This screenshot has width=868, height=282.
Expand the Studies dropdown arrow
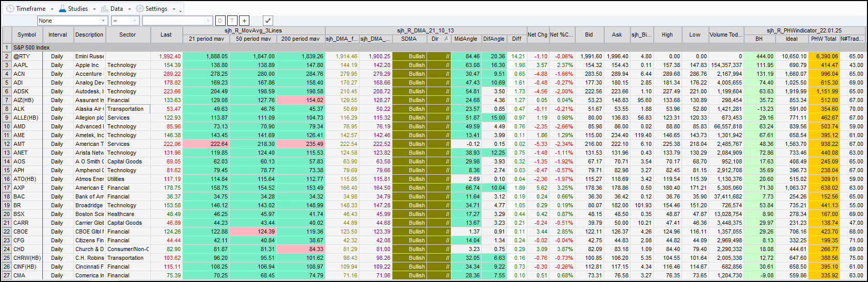pos(94,9)
